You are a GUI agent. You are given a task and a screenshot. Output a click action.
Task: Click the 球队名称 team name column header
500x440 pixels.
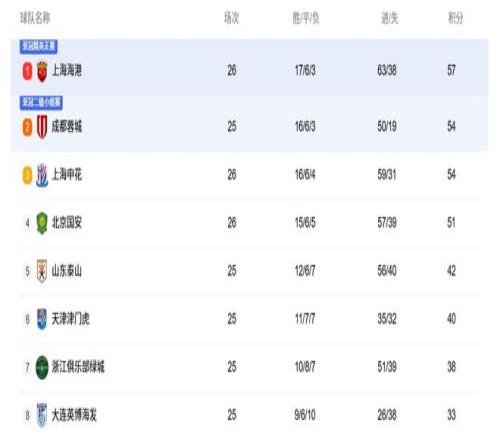(35, 18)
